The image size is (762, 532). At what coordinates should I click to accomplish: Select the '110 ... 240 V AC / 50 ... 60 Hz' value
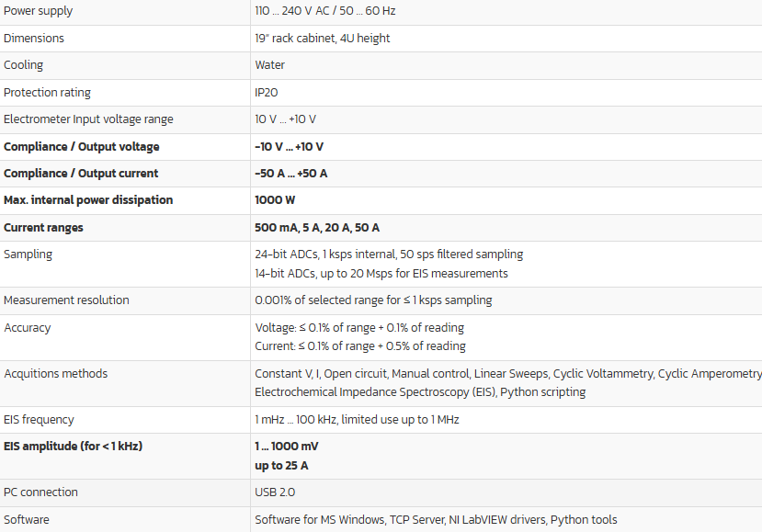(325, 11)
